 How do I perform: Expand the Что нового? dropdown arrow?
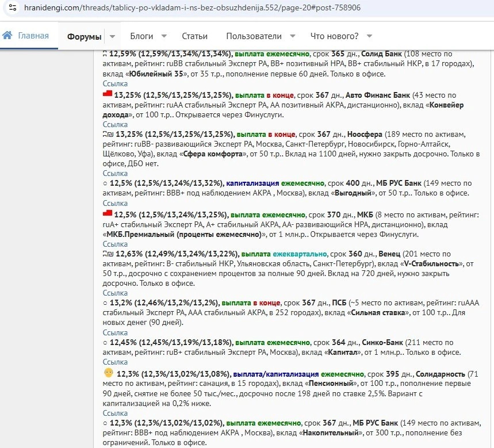coord(370,36)
